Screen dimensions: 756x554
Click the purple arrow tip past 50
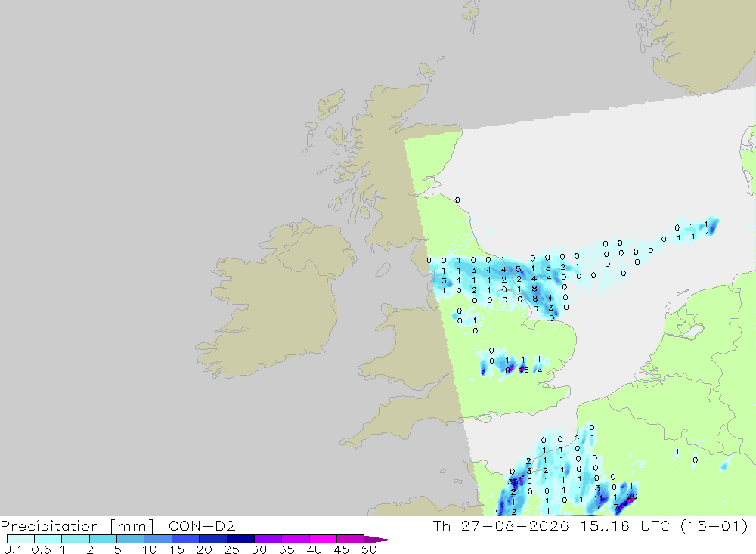tap(377, 539)
